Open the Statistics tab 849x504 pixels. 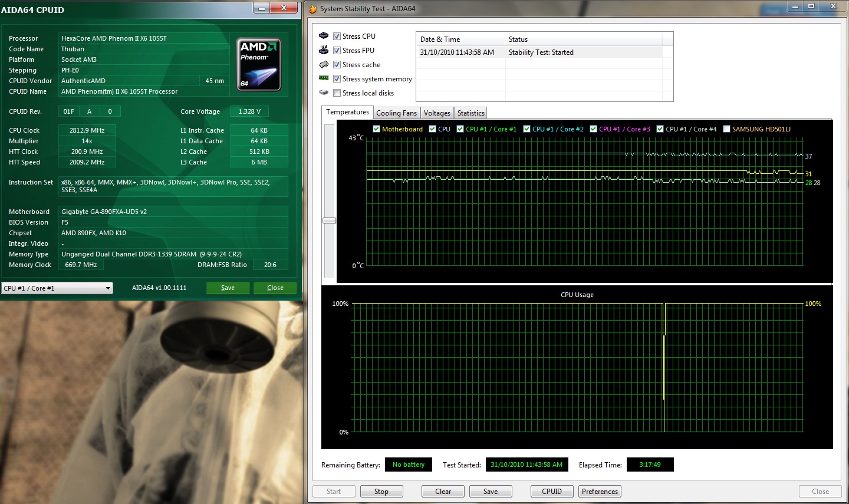pos(470,113)
